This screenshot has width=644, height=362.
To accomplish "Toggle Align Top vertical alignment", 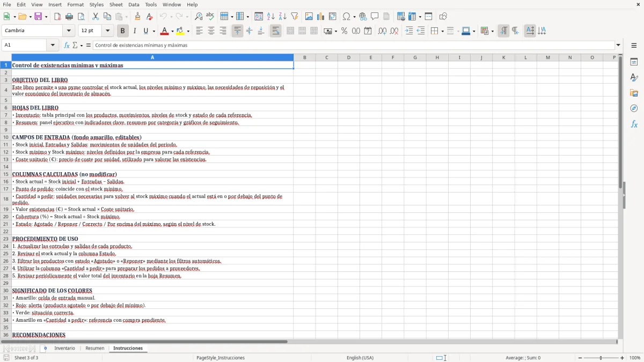I will pos(237,31).
